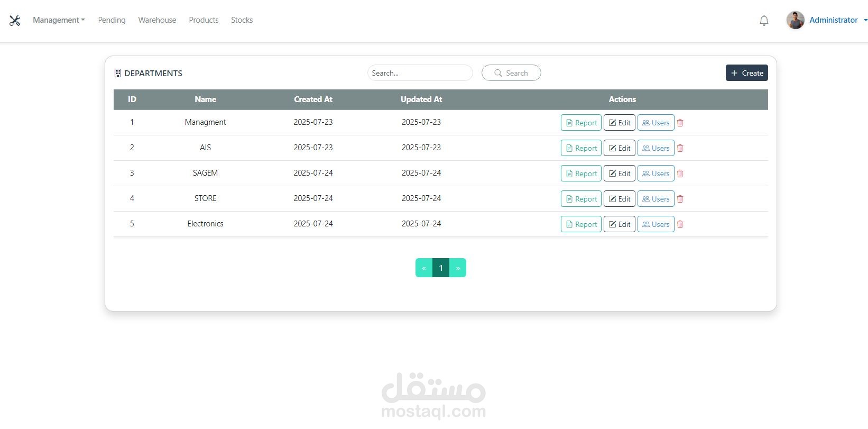Select the SAGEM name cell
Viewport: 868px width, 429px height.
[205, 173]
